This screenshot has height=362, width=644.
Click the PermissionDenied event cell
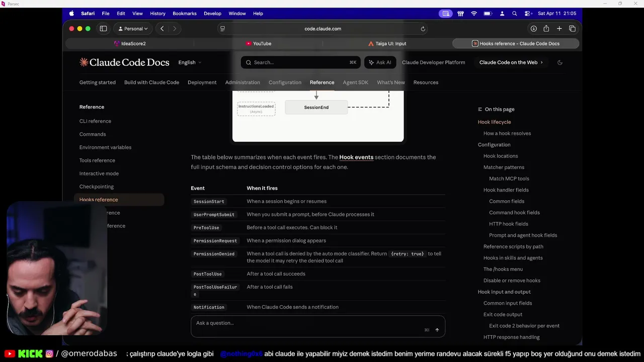[x=214, y=254]
